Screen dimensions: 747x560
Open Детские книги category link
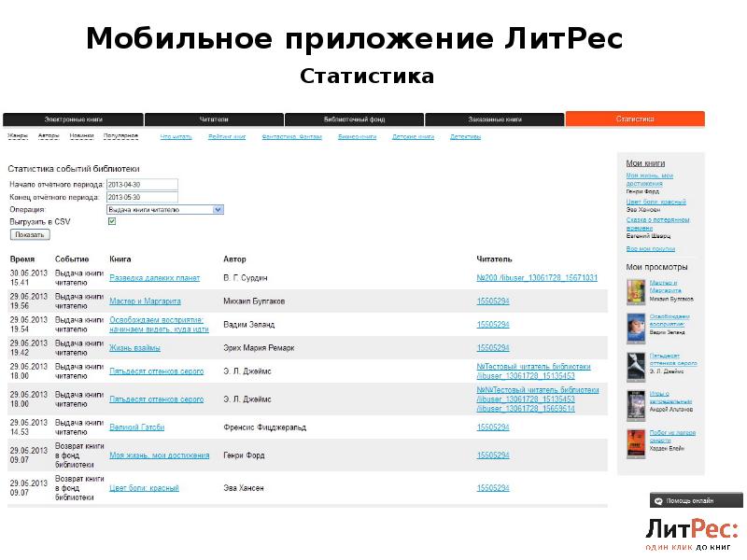tap(413, 136)
